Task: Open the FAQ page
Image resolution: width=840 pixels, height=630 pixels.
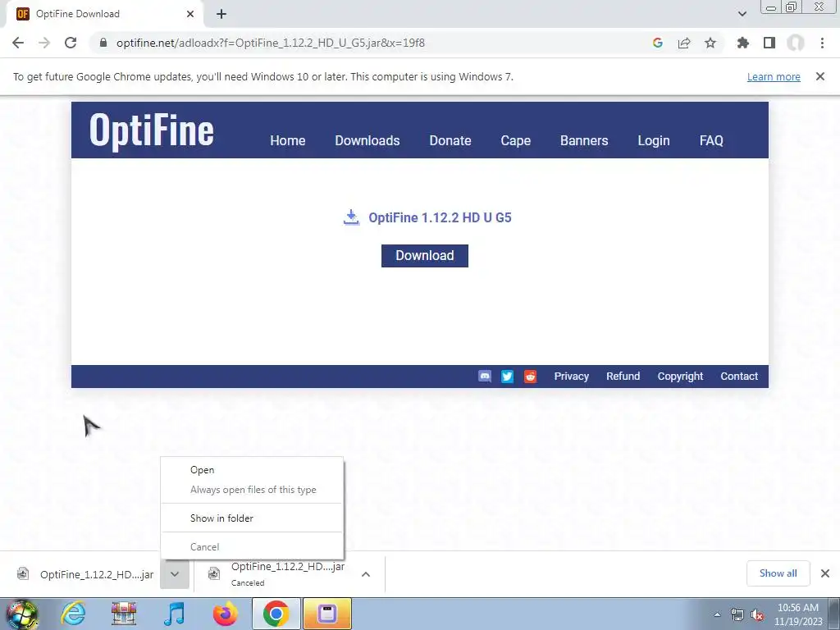Action: click(x=711, y=140)
